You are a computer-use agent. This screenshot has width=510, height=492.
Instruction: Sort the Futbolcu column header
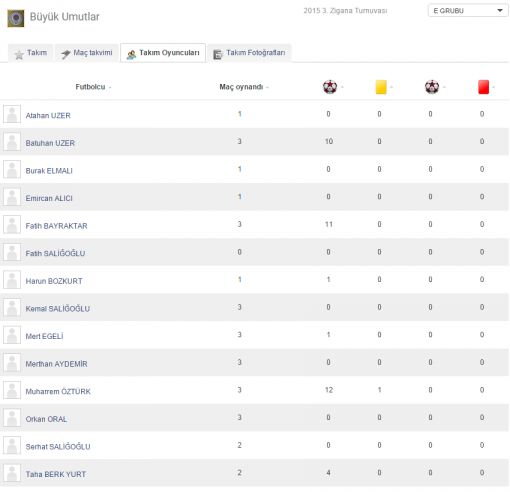point(90,87)
